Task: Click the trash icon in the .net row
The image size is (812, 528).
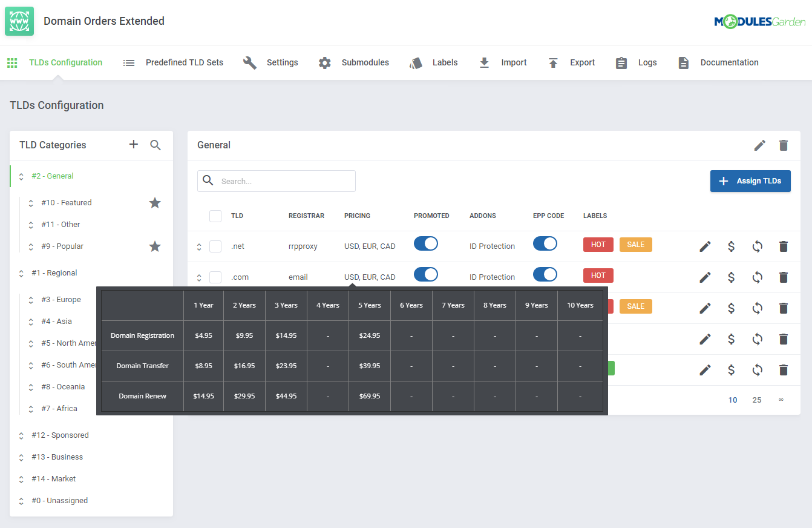Action: [x=784, y=246]
